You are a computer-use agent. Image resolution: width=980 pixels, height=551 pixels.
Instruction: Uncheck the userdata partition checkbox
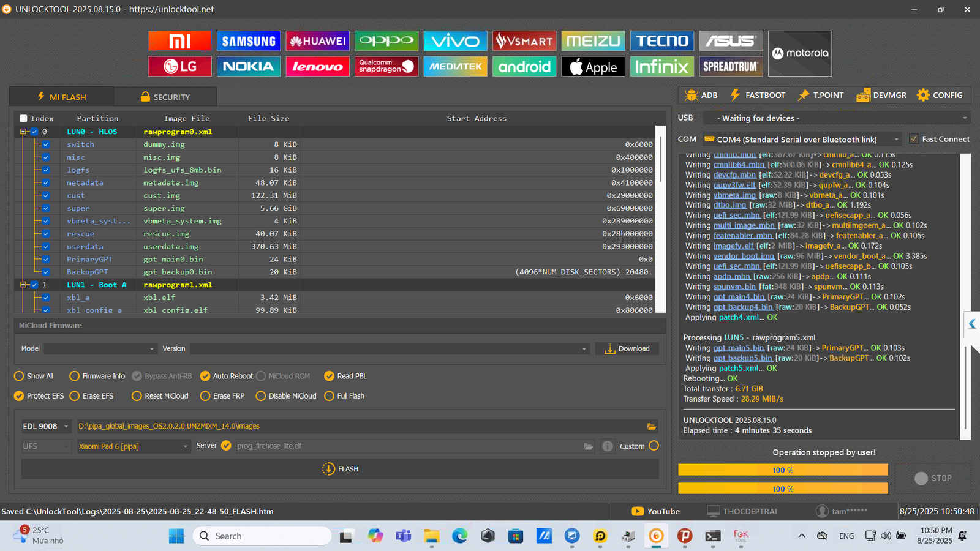coord(46,247)
